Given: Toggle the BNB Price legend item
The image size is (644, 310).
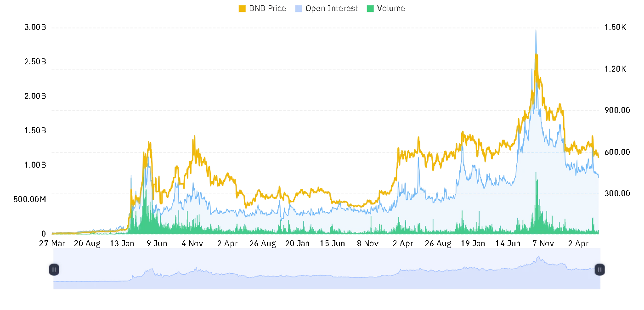Looking at the screenshot, I should point(262,8).
